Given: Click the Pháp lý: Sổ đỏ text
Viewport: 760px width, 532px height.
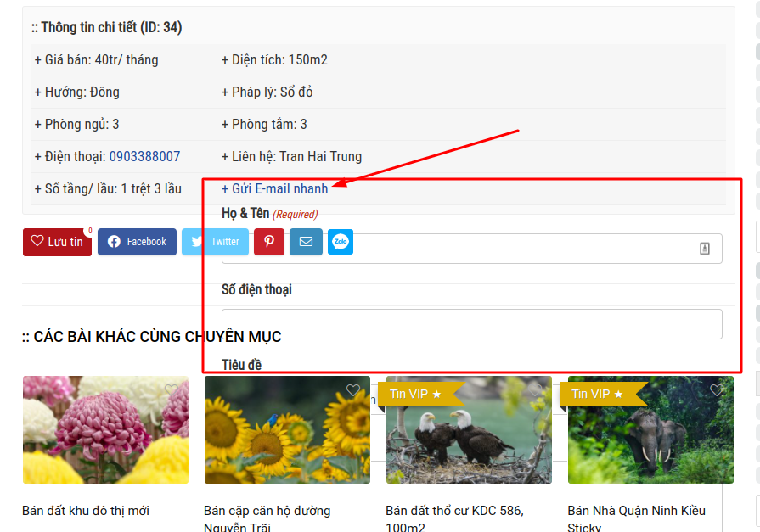Looking at the screenshot, I should pos(267,92).
